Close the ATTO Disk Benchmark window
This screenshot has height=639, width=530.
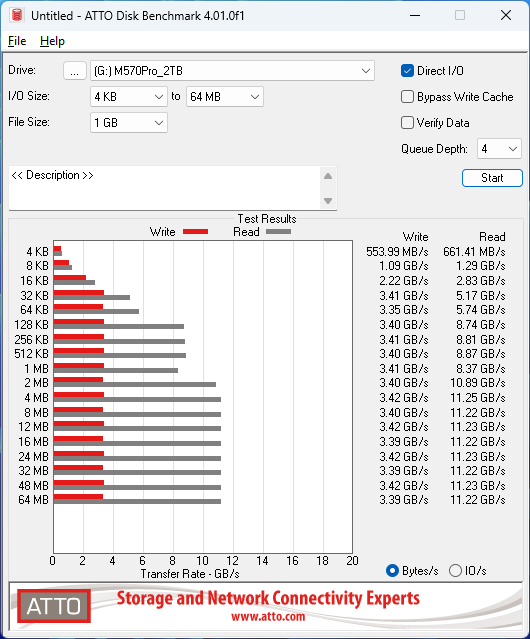pos(506,15)
